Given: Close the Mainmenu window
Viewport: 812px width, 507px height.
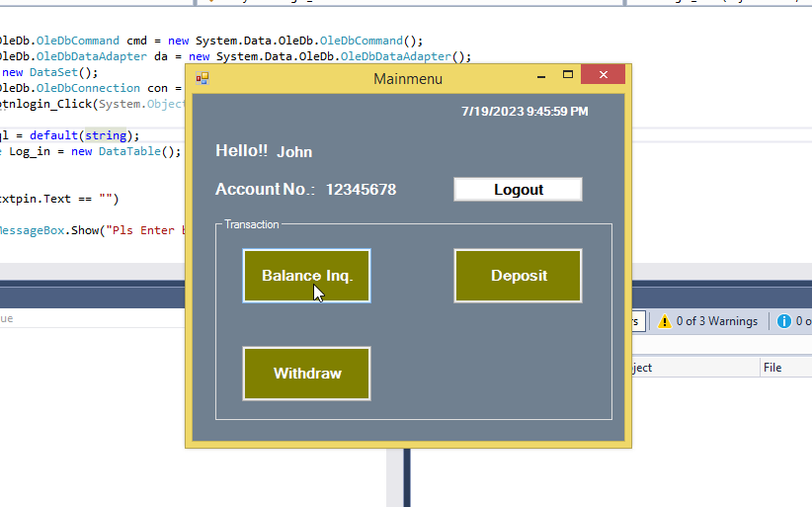Looking at the screenshot, I should coord(603,76).
